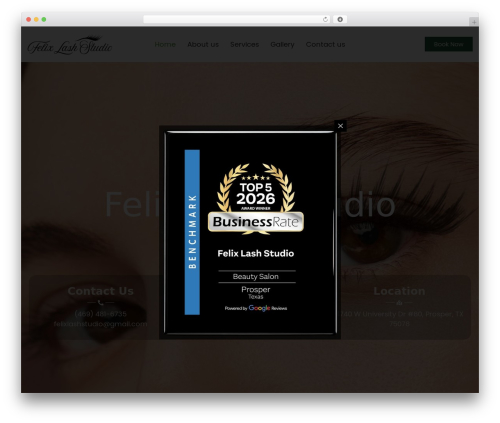The width and height of the screenshot is (500, 423).
Task: Click the Book Now button
Action: (449, 44)
